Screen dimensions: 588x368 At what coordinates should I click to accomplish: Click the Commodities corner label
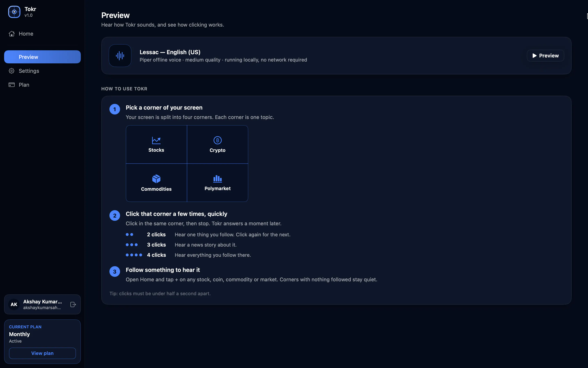(156, 189)
